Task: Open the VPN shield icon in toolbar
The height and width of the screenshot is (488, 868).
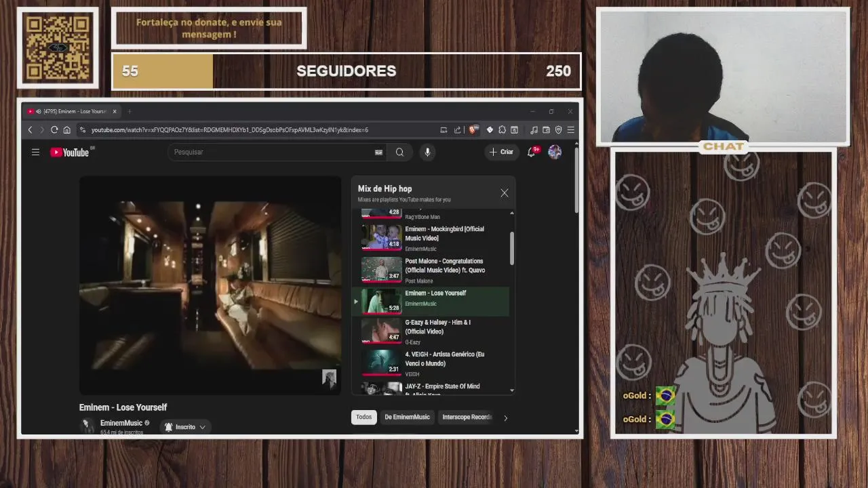Action: pos(558,130)
